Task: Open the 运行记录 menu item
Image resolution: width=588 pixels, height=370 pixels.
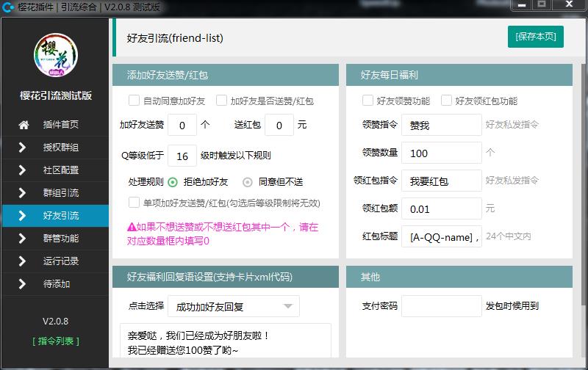Action: pyautogui.click(x=56, y=261)
